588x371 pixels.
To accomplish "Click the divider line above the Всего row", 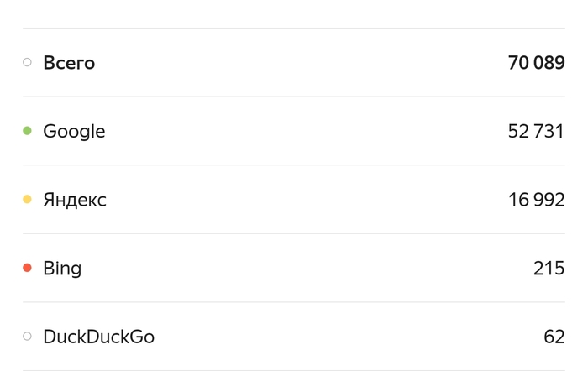I will 294,29.
